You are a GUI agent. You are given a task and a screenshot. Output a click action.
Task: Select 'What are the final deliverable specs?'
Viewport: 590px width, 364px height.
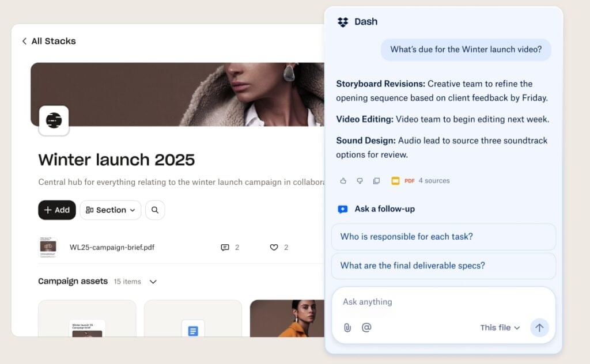[x=444, y=266]
